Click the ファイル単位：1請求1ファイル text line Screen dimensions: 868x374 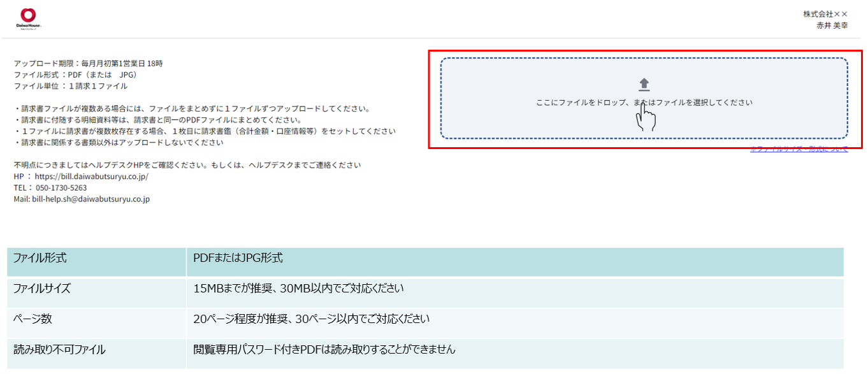(x=70, y=86)
